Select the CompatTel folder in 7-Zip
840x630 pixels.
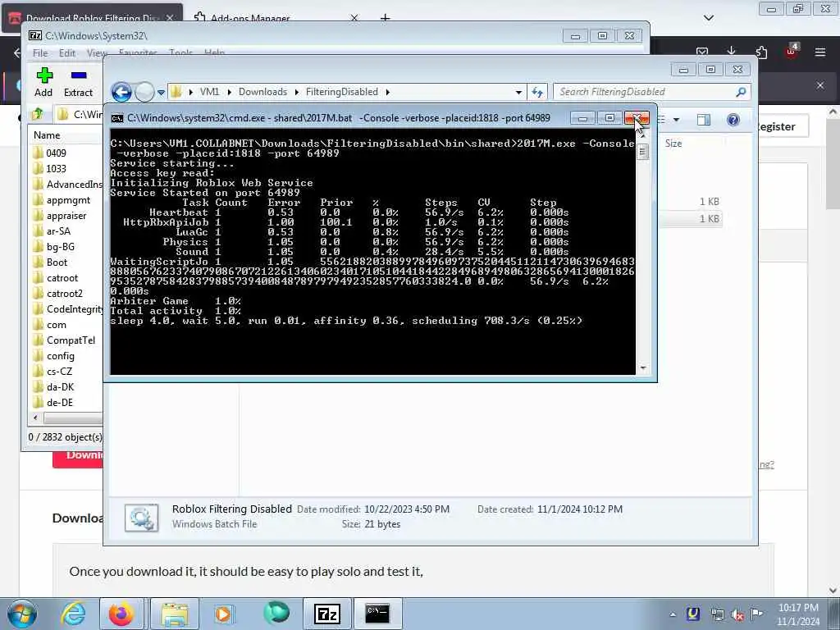[x=71, y=340]
